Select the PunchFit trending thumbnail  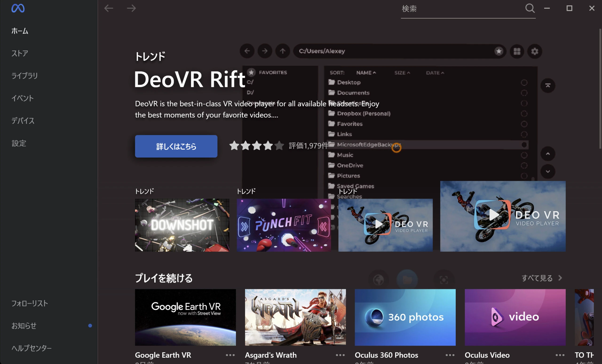[x=284, y=225]
